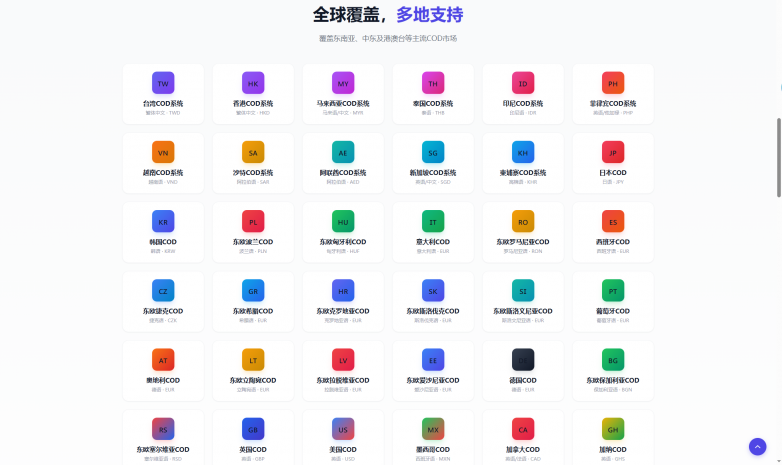Click the 东欧罗马尼亚COD label
This screenshot has width=782, height=465.
click(x=523, y=242)
